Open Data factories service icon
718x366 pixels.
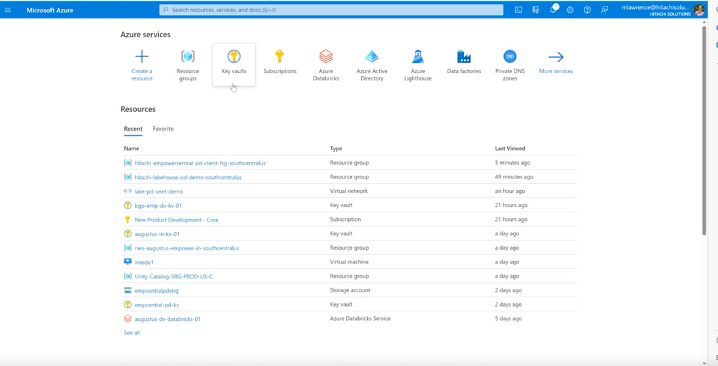464,56
